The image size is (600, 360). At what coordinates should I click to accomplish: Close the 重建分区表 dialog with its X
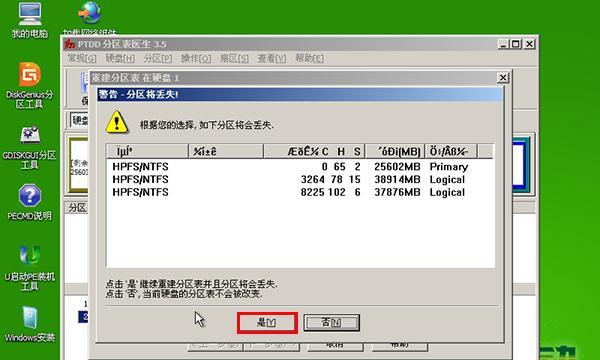click(x=503, y=78)
